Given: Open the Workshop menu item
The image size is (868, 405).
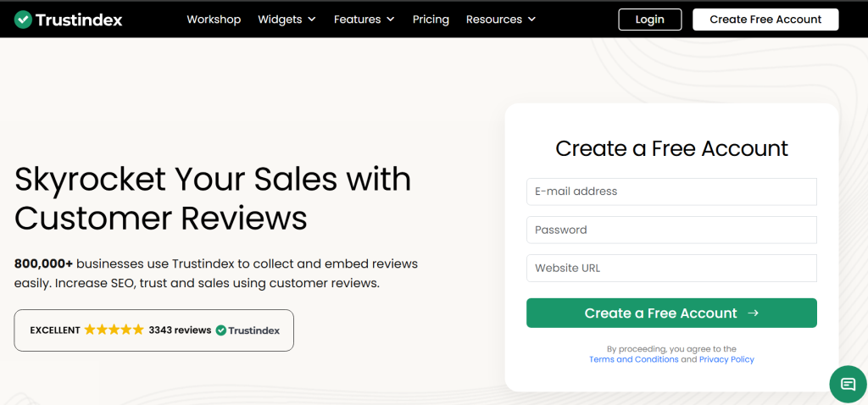Looking at the screenshot, I should [x=214, y=19].
